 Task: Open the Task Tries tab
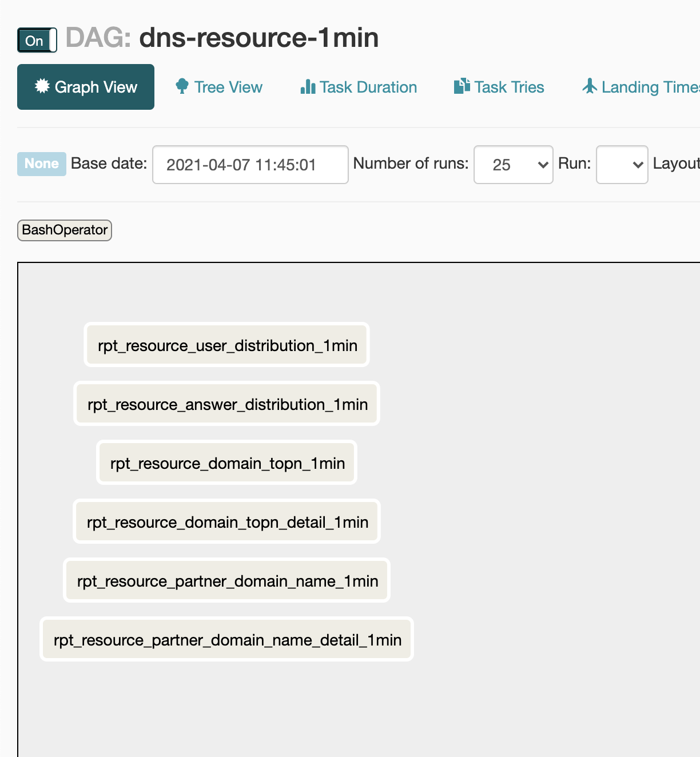pos(499,87)
